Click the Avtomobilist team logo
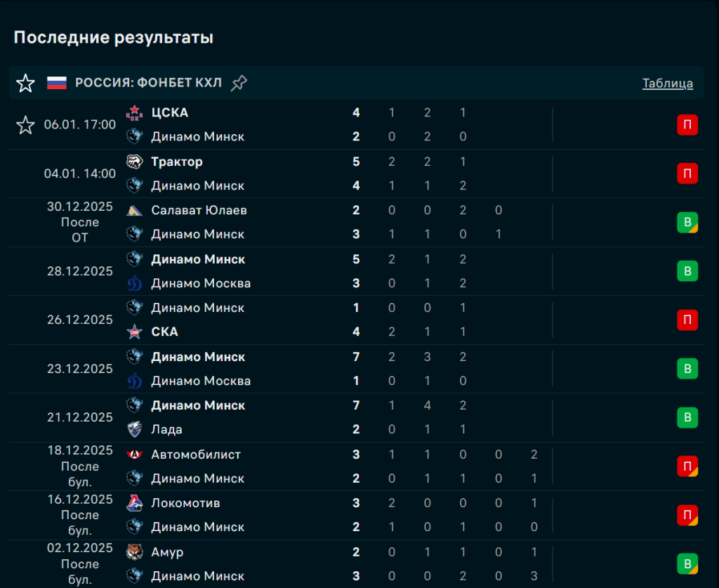Viewport: 719px width, 588px height. pos(134,455)
